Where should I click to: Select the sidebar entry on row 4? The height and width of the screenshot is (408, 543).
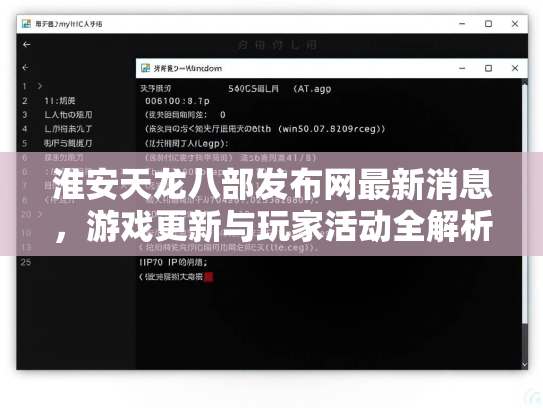(68, 129)
